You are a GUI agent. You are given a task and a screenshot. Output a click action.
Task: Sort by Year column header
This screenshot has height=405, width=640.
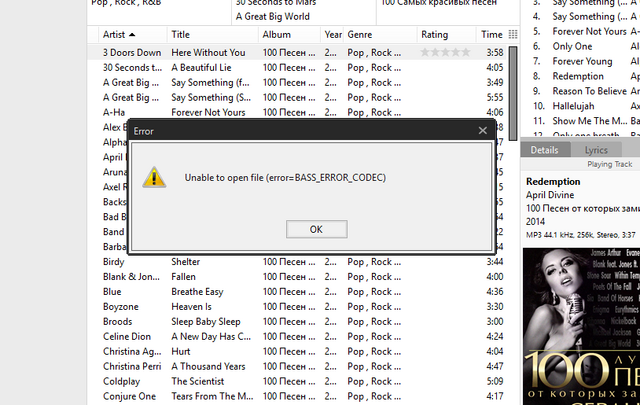pyautogui.click(x=333, y=34)
